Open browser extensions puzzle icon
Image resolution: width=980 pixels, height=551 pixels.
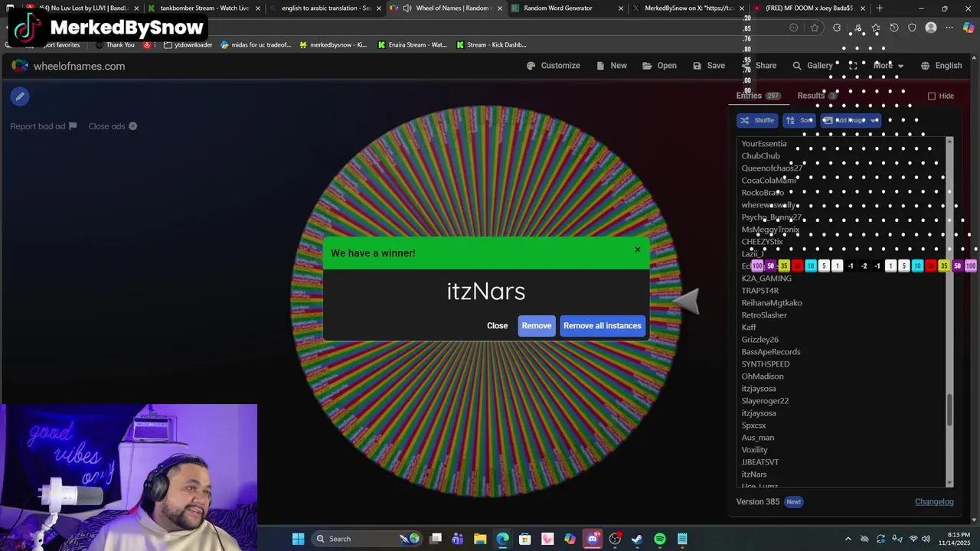837,28
